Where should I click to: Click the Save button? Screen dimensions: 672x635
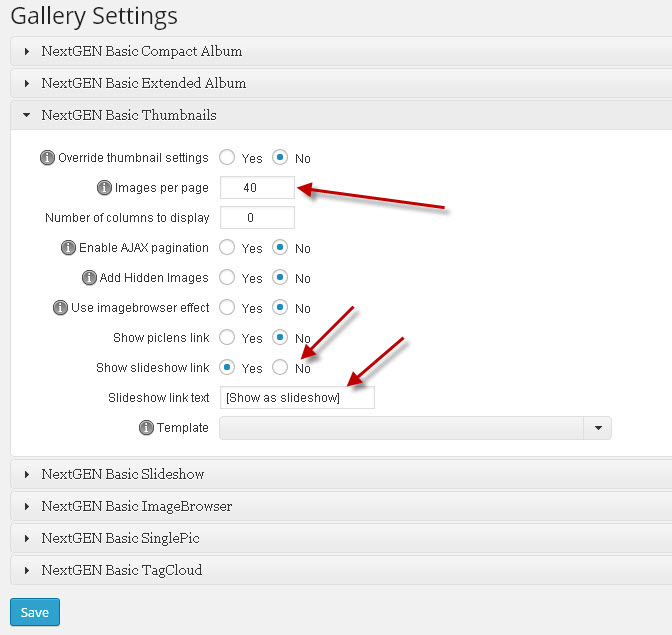tap(35, 612)
